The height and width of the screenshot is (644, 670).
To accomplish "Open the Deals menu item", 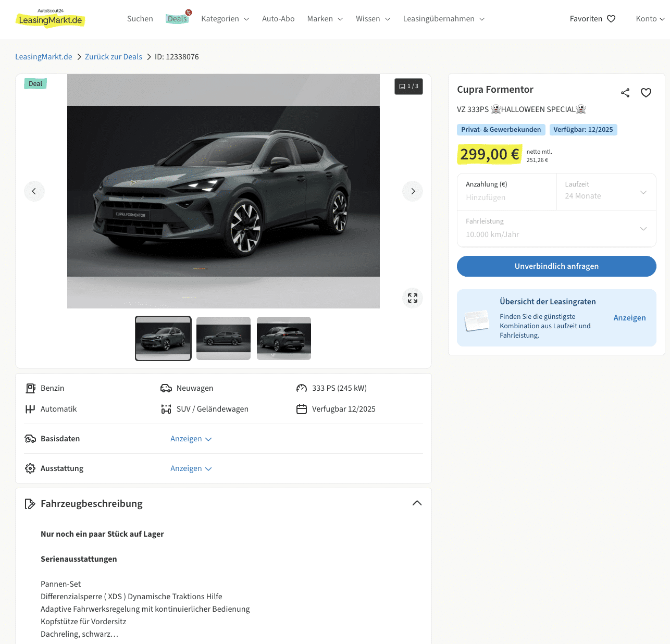I will pos(177,19).
